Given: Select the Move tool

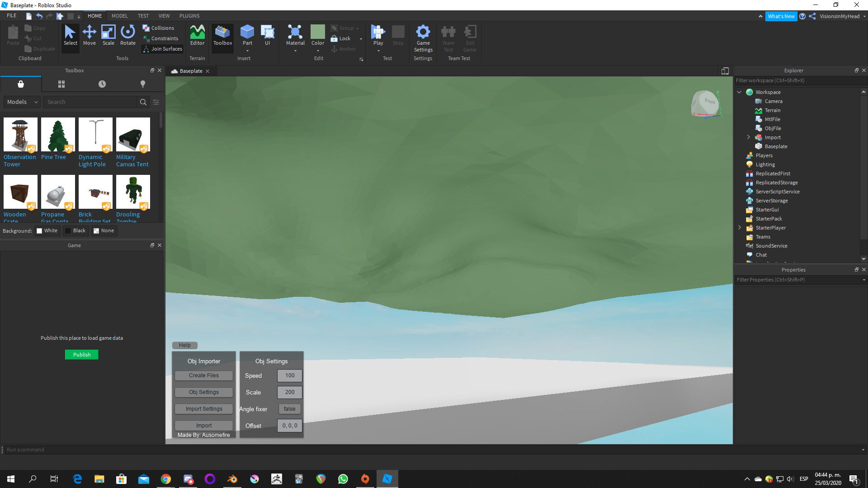Looking at the screenshot, I should tap(90, 36).
